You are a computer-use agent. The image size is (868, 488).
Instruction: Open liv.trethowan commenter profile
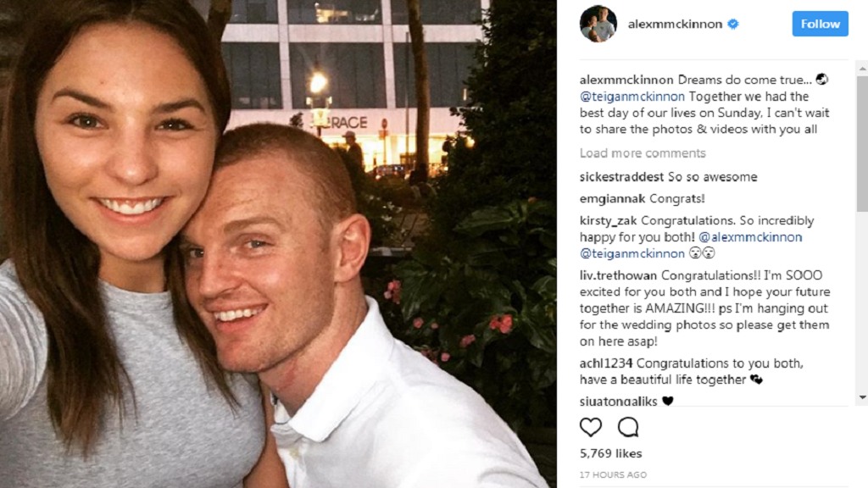tap(618, 275)
